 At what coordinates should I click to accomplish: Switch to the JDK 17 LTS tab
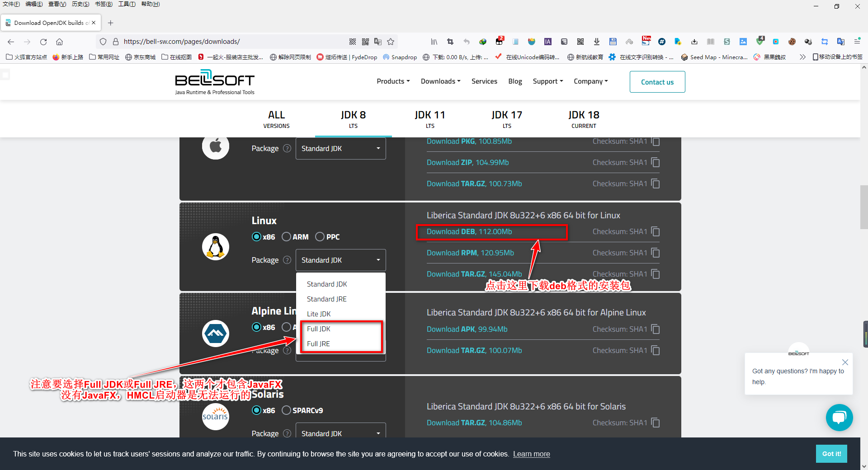(507, 119)
